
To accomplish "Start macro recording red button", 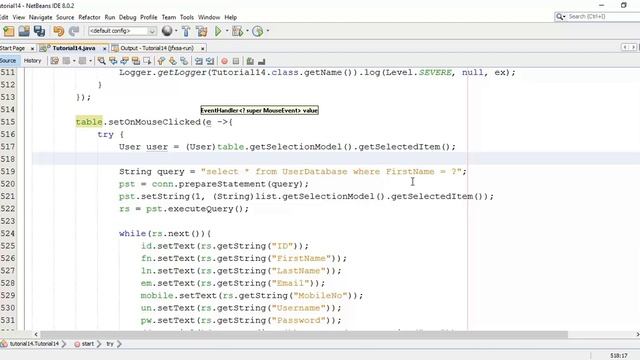I will [x=224, y=61].
